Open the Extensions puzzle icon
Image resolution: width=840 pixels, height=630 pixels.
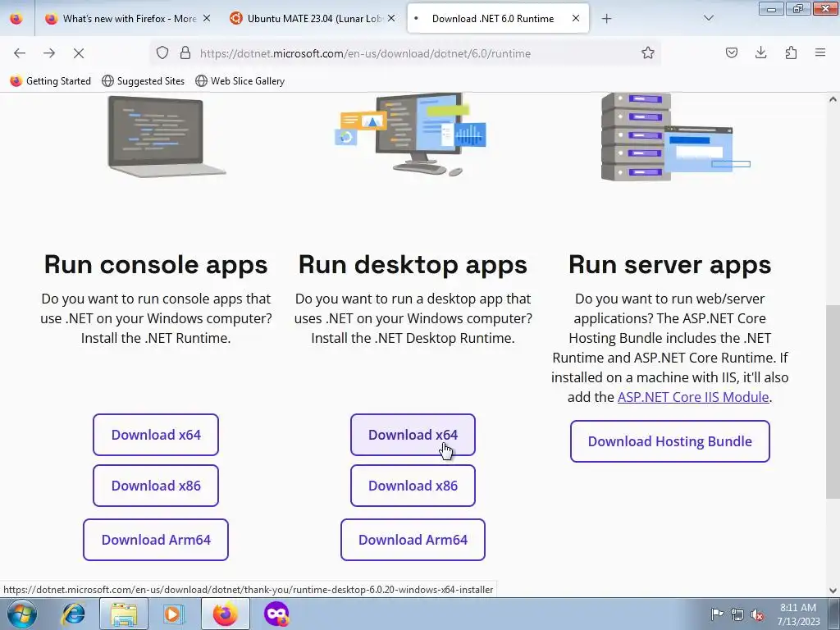pos(791,52)
